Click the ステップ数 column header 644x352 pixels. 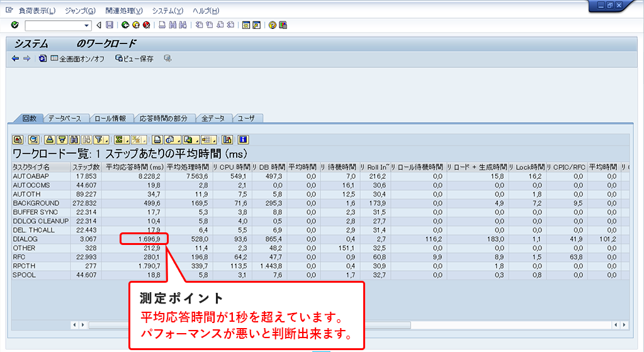click(86, 167)
